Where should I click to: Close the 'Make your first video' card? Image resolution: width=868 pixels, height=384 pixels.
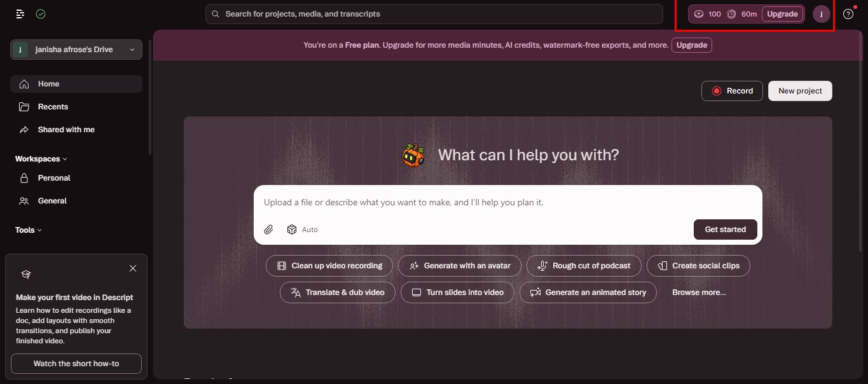[133, 268]
